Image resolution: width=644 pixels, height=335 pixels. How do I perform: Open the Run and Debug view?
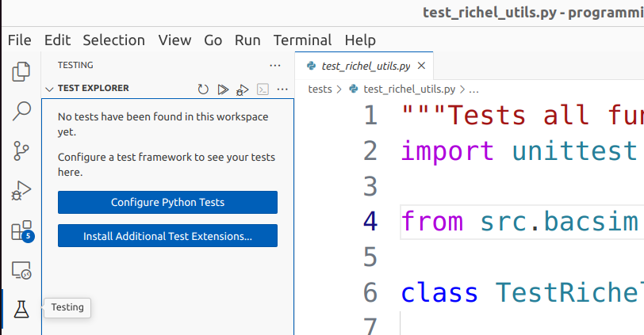coord(21,190)
